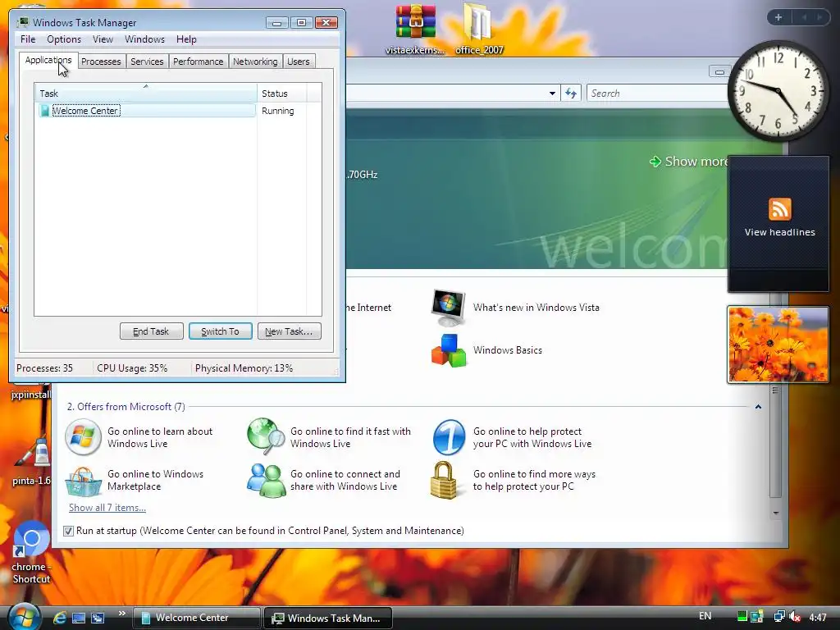The height and width of the screenshot is (630, 840).
Task: Sort the list by the Task column header
Action: [x=146, y=93]
